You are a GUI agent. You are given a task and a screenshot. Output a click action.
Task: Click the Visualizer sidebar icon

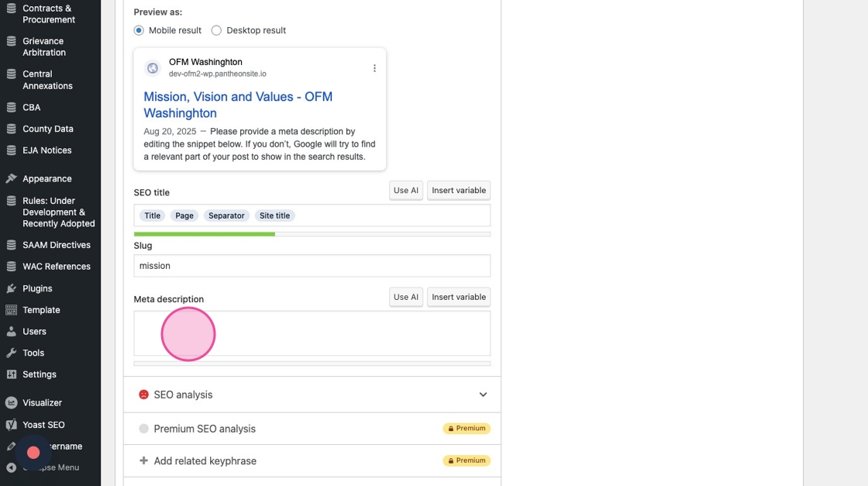coord(11,403)
